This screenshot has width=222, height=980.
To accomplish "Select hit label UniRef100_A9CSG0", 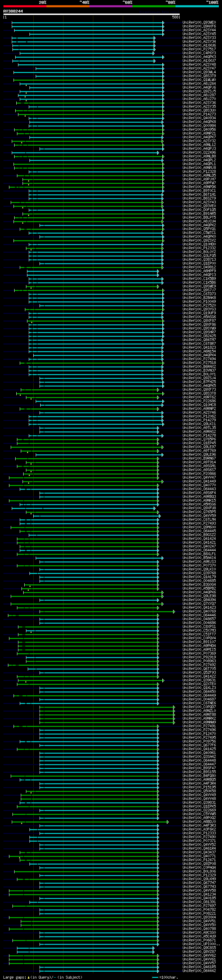I will point(199,932).
